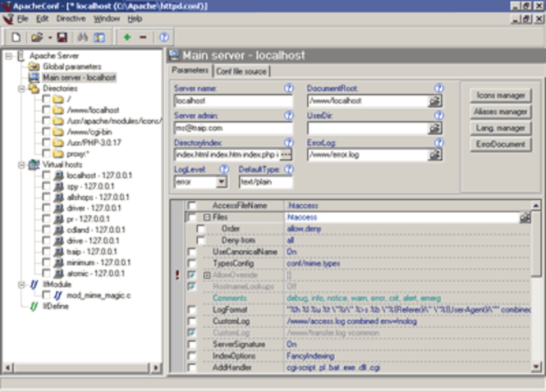Click the Server admin input field
Image resolution: width=546 pixels, height=392 pixels.
233,128
